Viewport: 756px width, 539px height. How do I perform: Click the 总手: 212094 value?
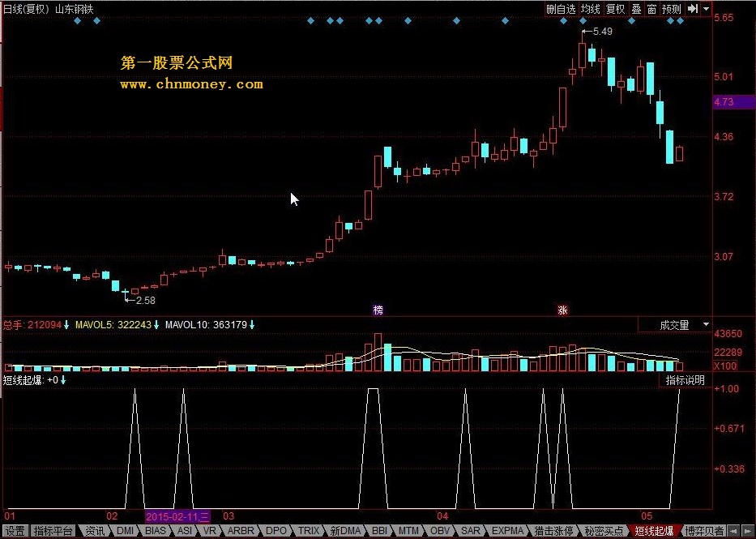click(32, 325)
